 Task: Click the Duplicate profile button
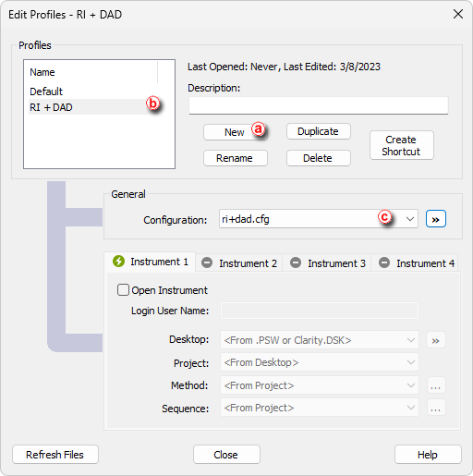pos(319,131)
